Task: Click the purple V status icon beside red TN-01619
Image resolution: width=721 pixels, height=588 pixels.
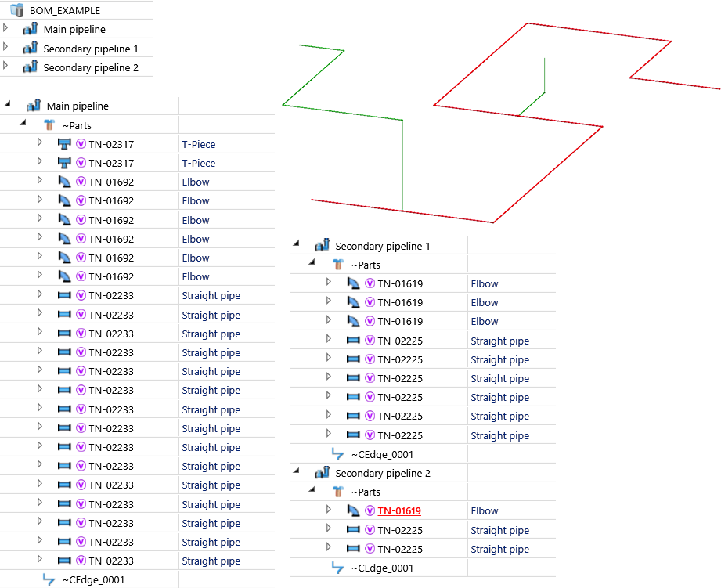Action: (370, 510)
